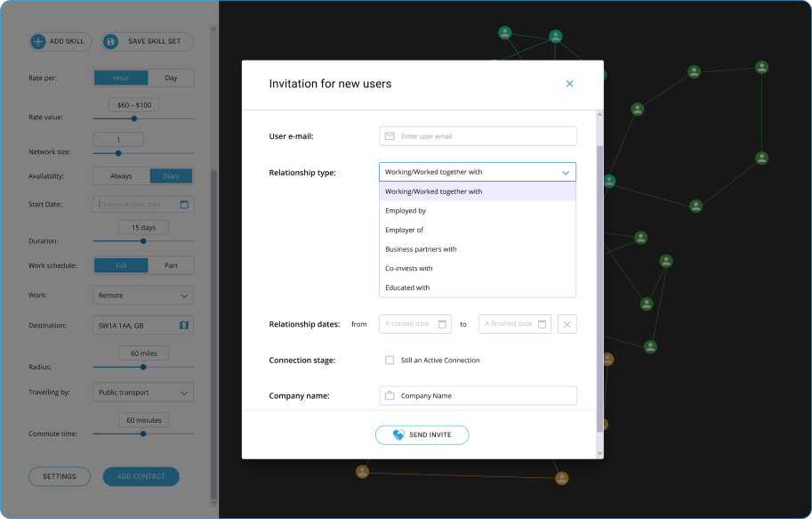Open the Start Date calendar icon
Image resolution: width=812 pixels, height=519 pixels.
pyautogui.click(x=184, y=204)
